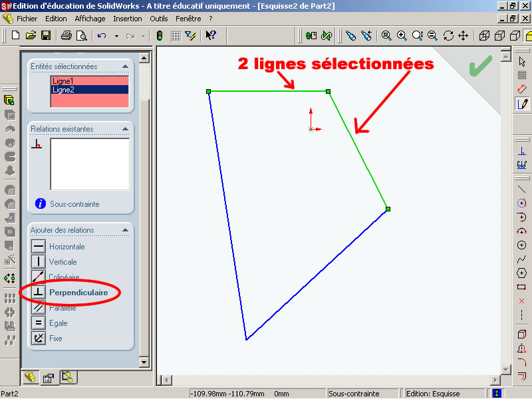Click the Zoom to Fit icon
This screenshot has height=399, width=532.
click(386, 35)
